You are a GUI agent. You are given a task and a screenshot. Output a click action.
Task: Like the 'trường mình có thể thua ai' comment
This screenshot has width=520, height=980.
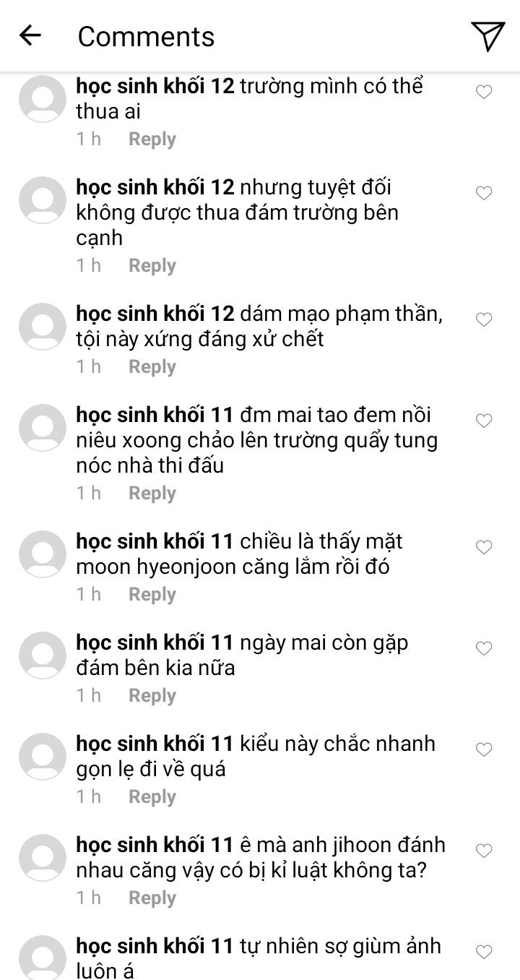(484, 92)
